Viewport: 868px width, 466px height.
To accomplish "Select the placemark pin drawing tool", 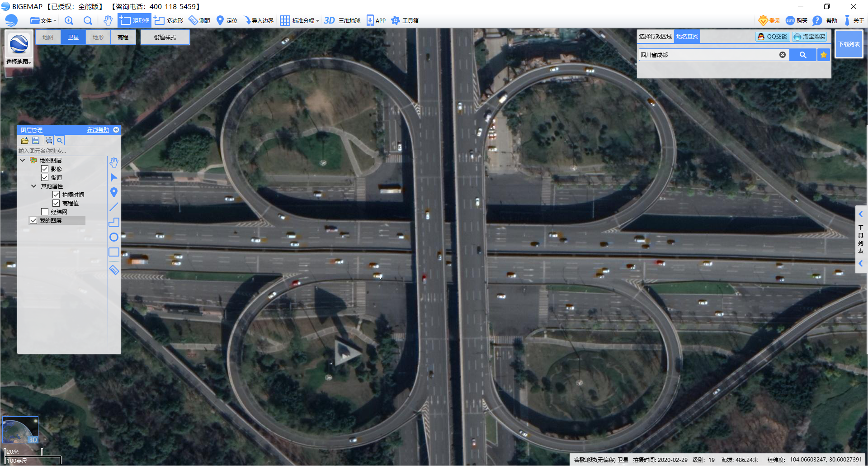I will pyautogui.click(x=114, y=192).
